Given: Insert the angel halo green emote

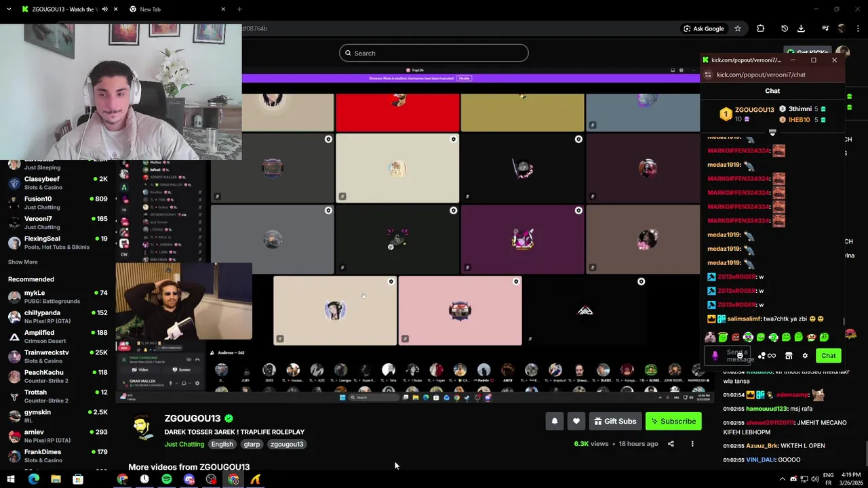Looking at the screenshot, I should pos(723,337).
